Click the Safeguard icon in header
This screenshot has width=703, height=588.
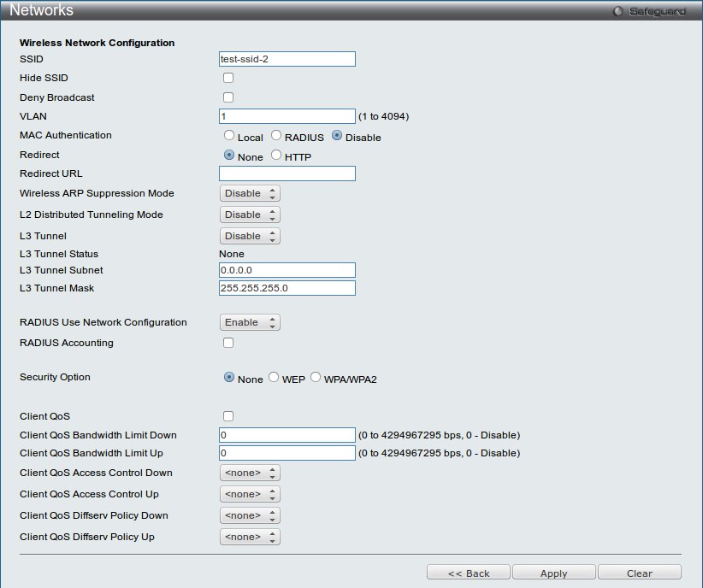point(618,11)
